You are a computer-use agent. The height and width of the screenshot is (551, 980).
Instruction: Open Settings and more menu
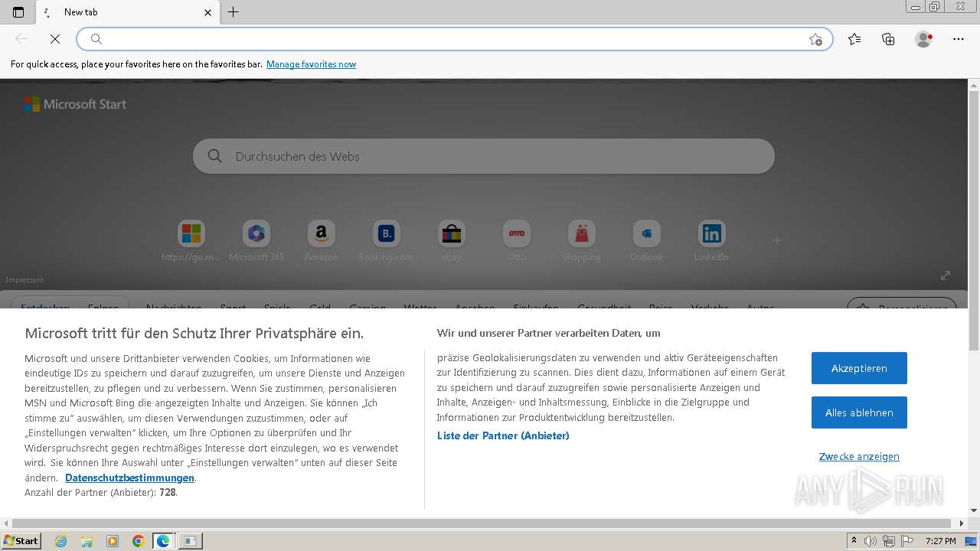click(959, 39)
